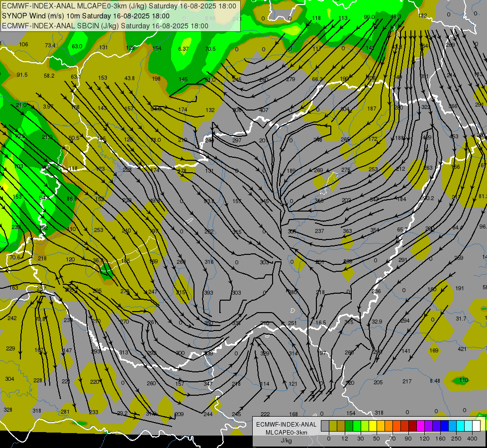Click the map value '16.5'
The height and width of the screenshot is (448, 487).
tap(321, 323)
